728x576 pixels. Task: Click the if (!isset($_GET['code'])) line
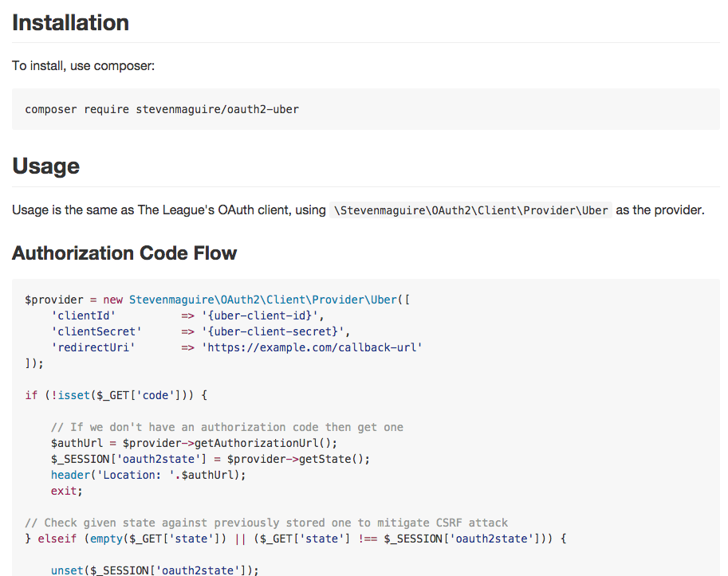[x=116, y=395]
